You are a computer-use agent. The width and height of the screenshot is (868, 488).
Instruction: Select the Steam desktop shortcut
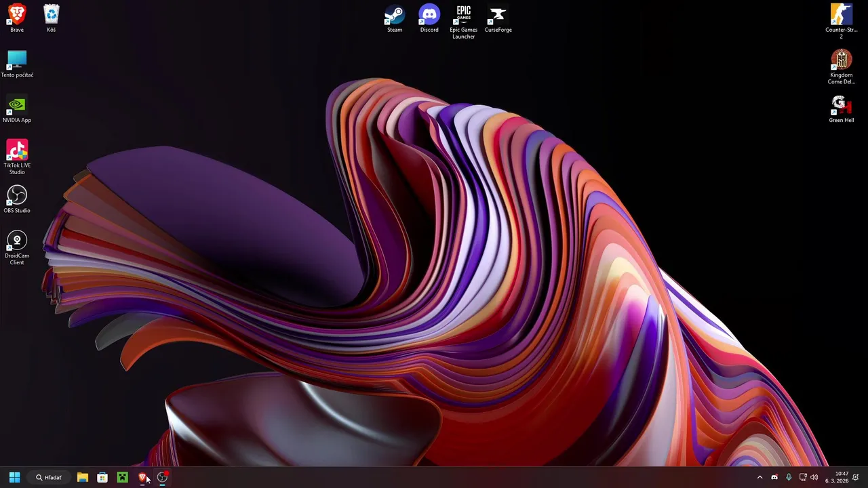pyautogui.click(x=395, y=18)
